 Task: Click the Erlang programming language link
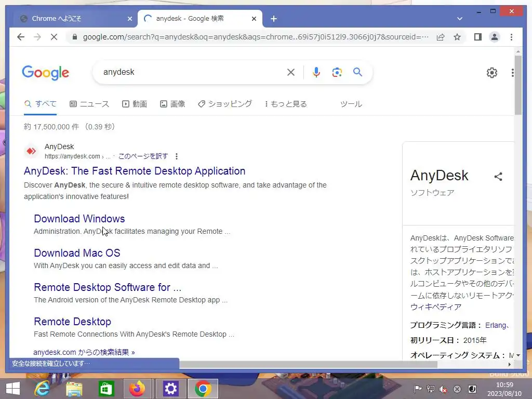[x=496, y=325]
